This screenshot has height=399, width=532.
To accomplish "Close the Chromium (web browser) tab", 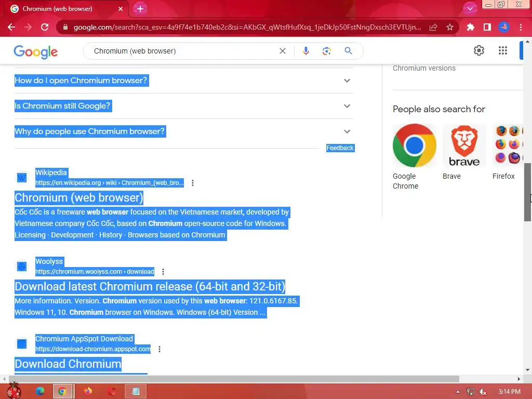I will [x=121, y=9].
